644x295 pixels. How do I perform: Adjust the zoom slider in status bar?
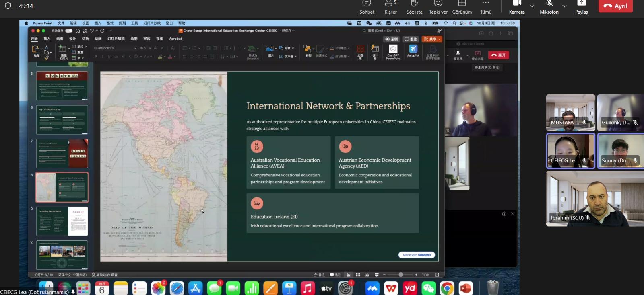pos(400,275)
